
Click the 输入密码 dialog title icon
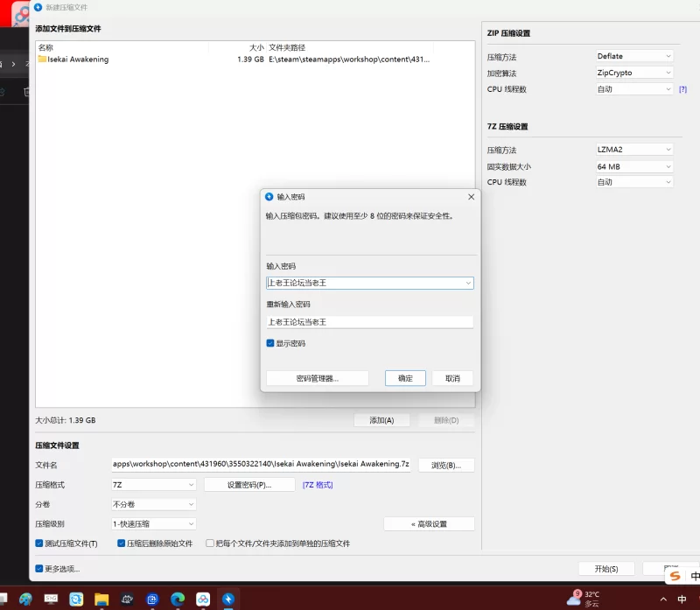coord(269,197)
